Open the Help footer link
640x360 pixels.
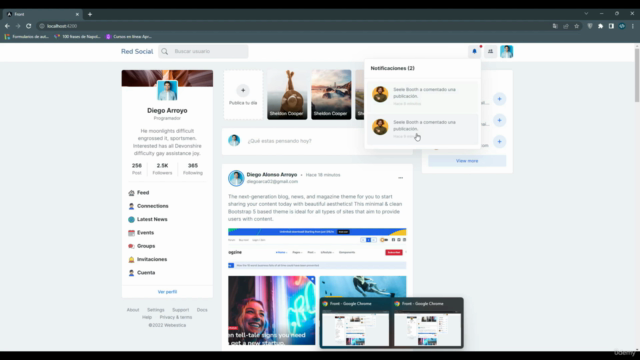point(147,317)
